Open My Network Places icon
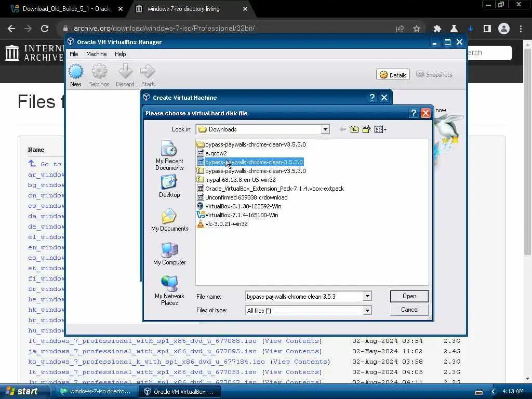This screenshot has height=399, width=532. point(169,290)
